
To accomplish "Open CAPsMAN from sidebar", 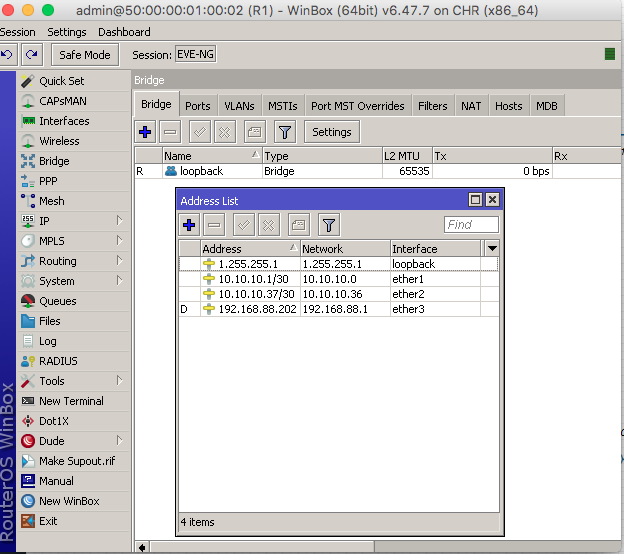I will point(74,101).
